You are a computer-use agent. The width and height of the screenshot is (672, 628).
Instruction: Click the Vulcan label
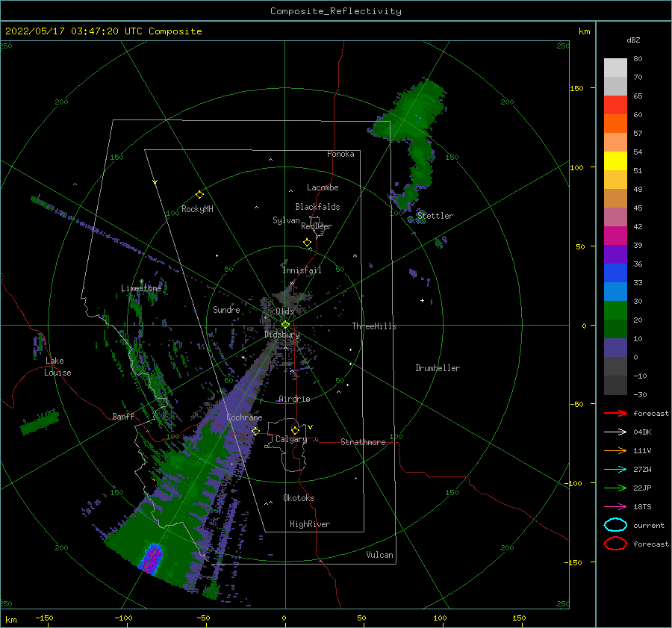coord(379,555)
